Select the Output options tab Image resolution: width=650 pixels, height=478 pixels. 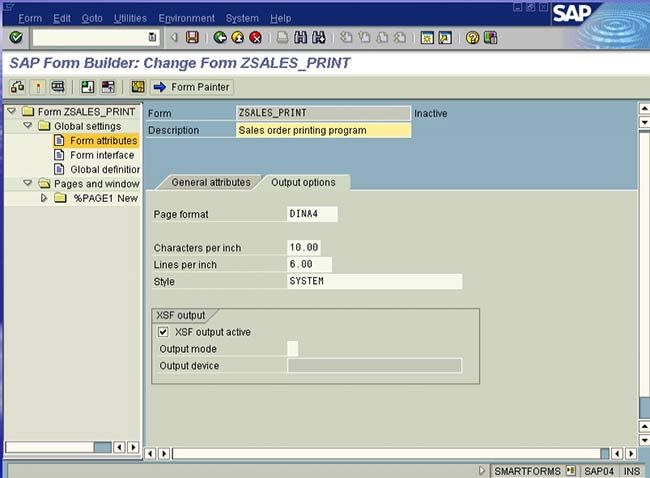303,182
